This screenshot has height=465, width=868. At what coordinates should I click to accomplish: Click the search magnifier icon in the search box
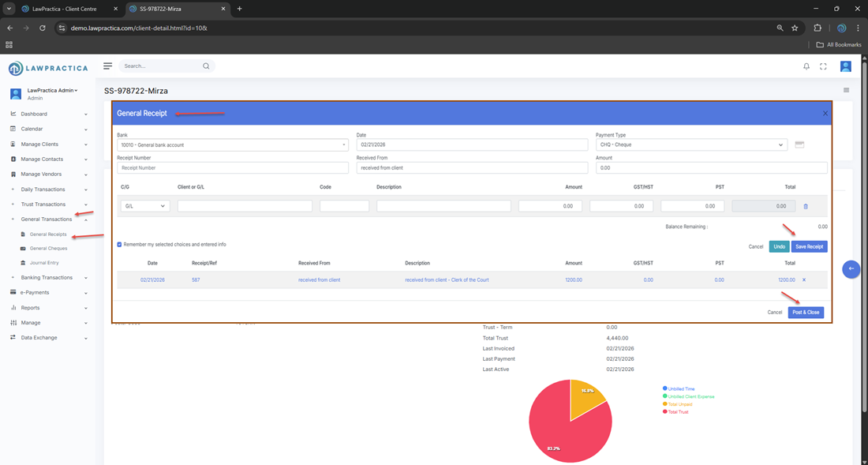click(x=206, y=66)
